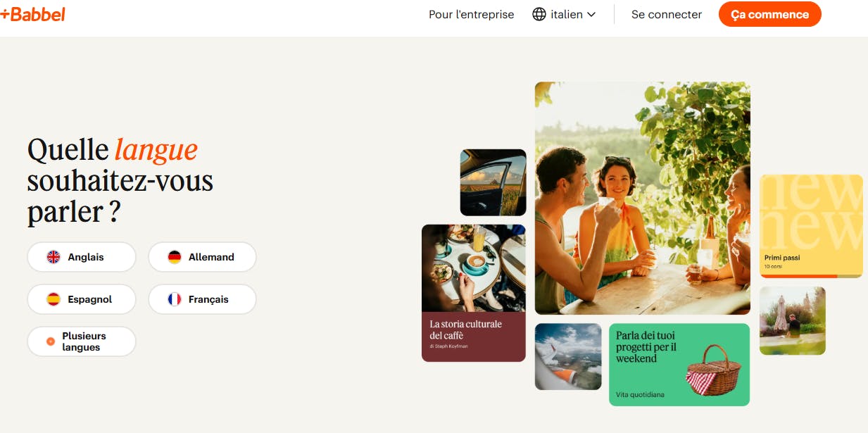
Task: Click the orange dot Plusieurs langues icon
Action: pos(51,341)
